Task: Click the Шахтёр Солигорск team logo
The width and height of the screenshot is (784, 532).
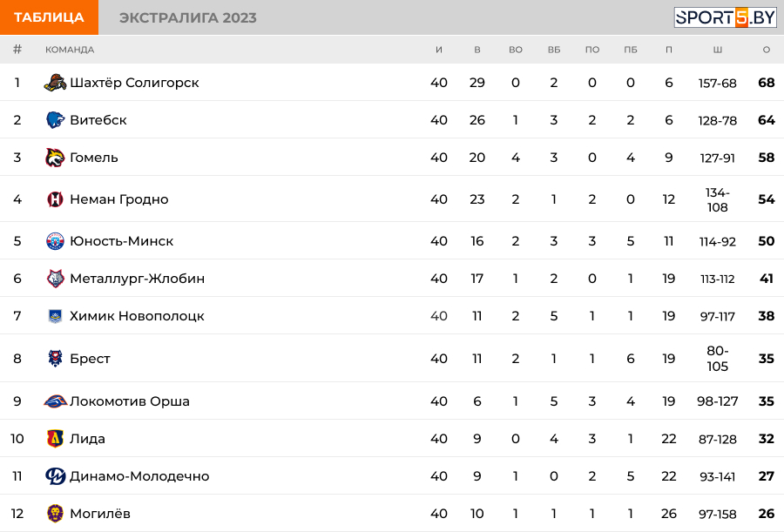Action: point(55,83)
